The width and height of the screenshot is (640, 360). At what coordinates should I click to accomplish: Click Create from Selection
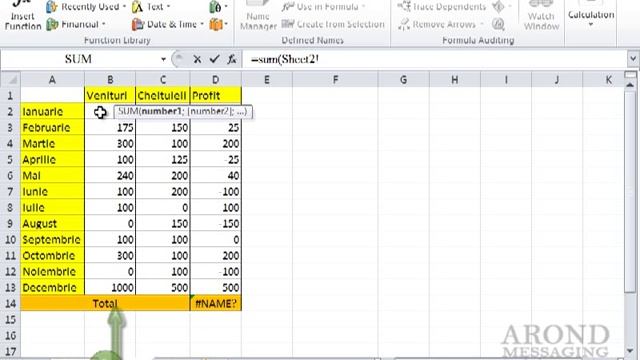pyautogui.click(x=333, y=24)
